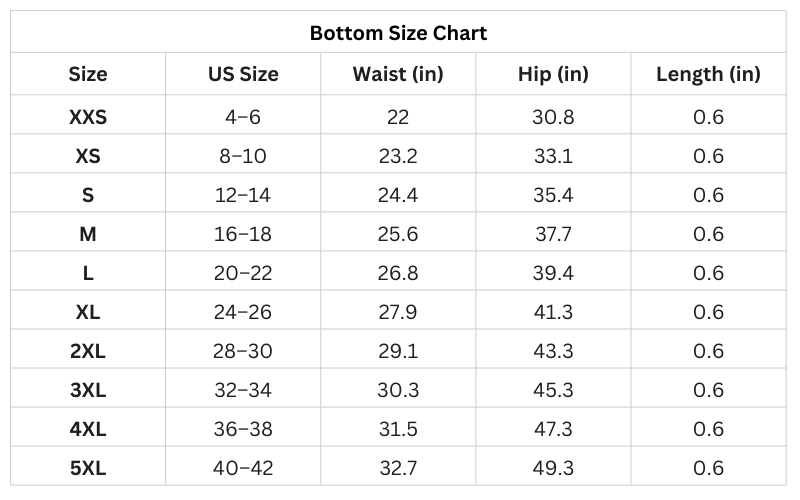800x500 pixels.
Task: Click the Hip (in) column header
Action: [x=553, y=74]
